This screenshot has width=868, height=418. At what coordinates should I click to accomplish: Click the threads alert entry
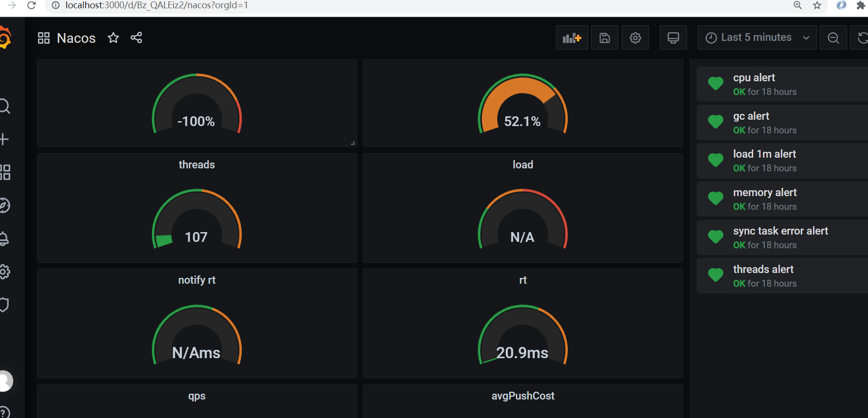point(782,276)
